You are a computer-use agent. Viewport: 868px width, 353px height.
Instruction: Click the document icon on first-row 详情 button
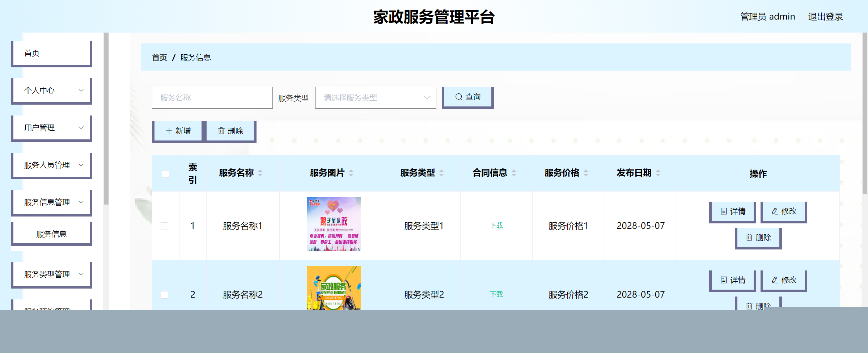point(723,211)
